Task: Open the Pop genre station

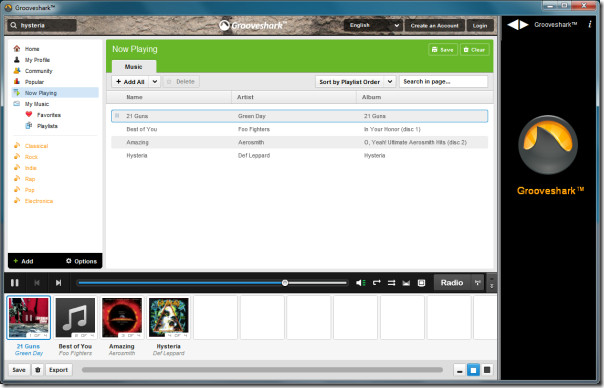Action: [29, 190]
